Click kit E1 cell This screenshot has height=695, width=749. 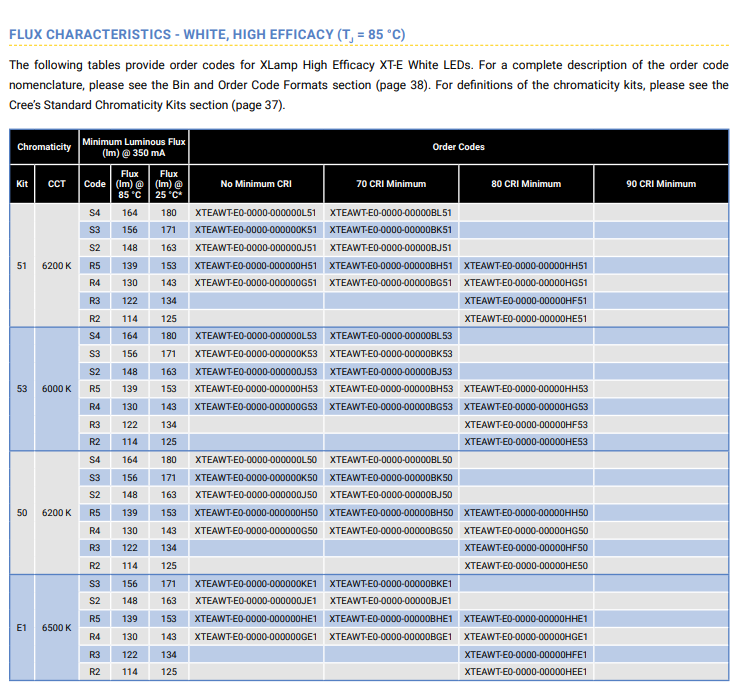(22, 628)
